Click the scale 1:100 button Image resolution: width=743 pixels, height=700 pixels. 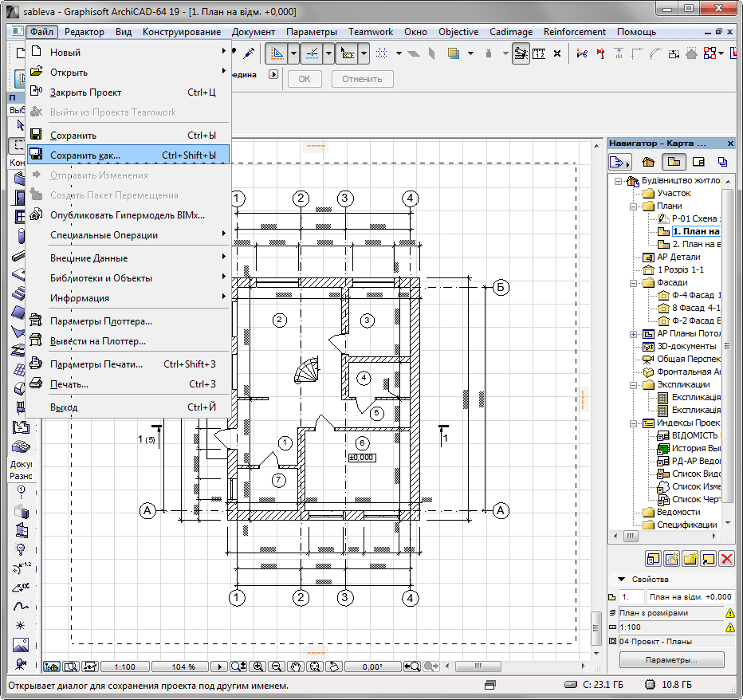coord(124,667)
